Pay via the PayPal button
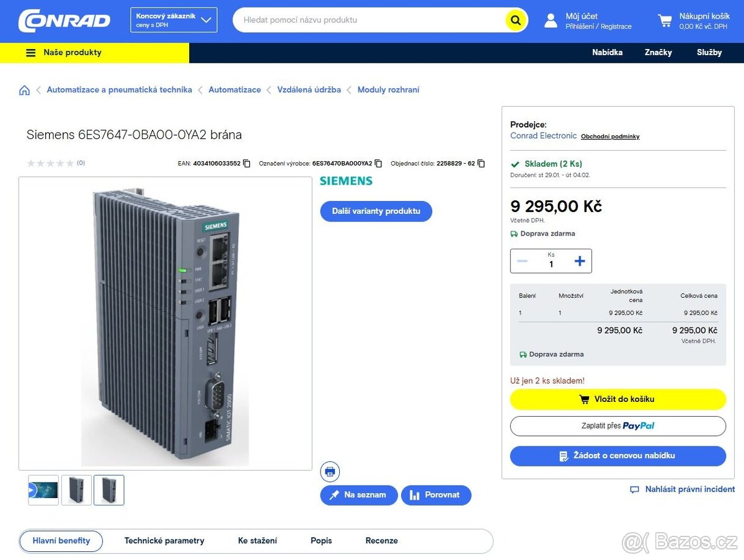 618,426
